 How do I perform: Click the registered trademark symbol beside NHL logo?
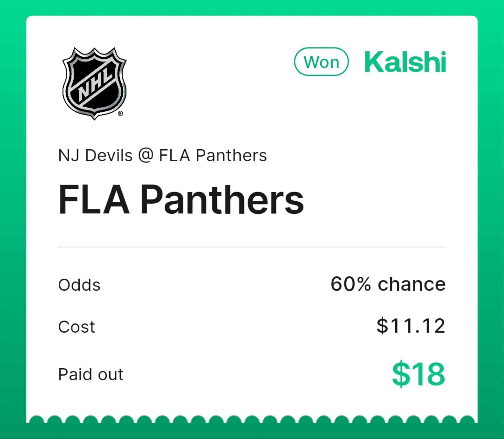pos(120,114)
